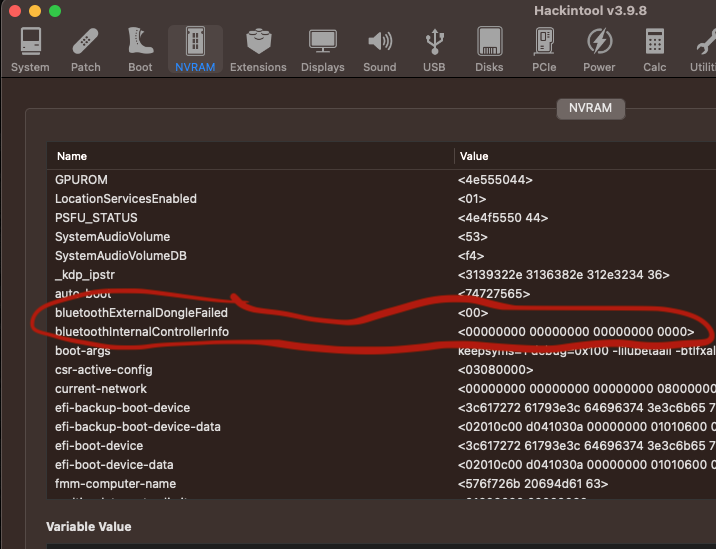
Task: Select the efi-boot-device row
Action: 381,446
